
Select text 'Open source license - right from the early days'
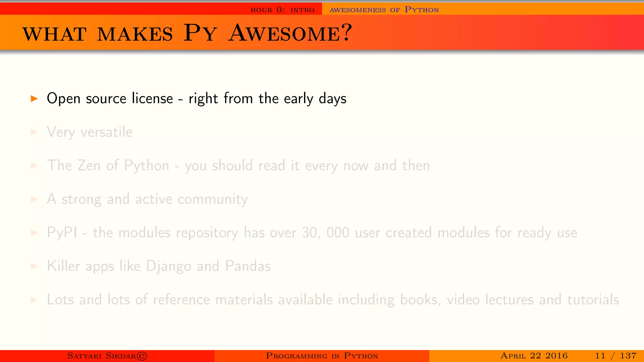[197, 98]
